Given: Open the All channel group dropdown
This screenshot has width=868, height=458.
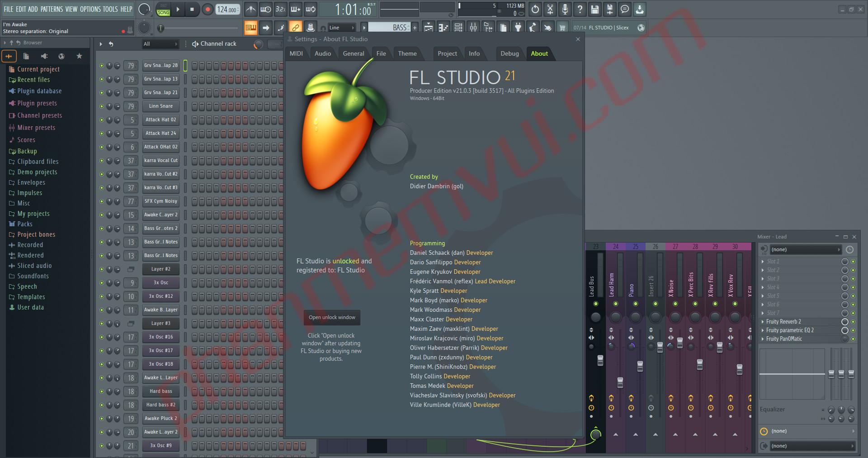Looking at the screenshot, I should click(x=160, y=44).
